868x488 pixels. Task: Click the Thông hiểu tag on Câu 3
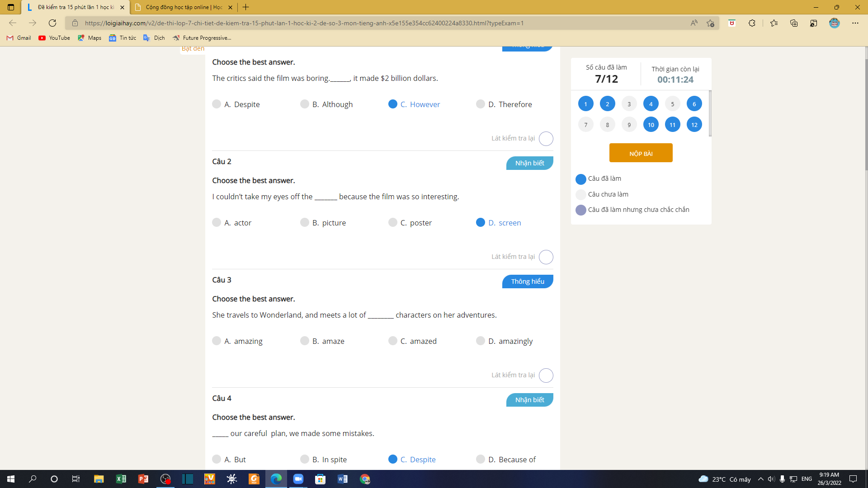coord(528,282)
